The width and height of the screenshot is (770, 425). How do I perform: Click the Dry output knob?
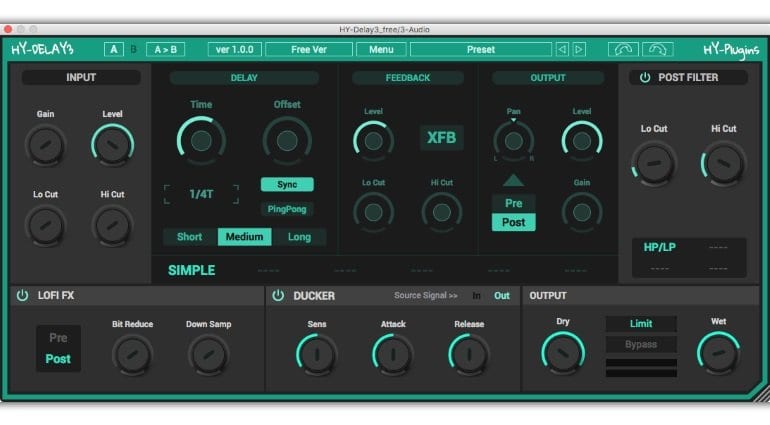click(x=562, y=353)
